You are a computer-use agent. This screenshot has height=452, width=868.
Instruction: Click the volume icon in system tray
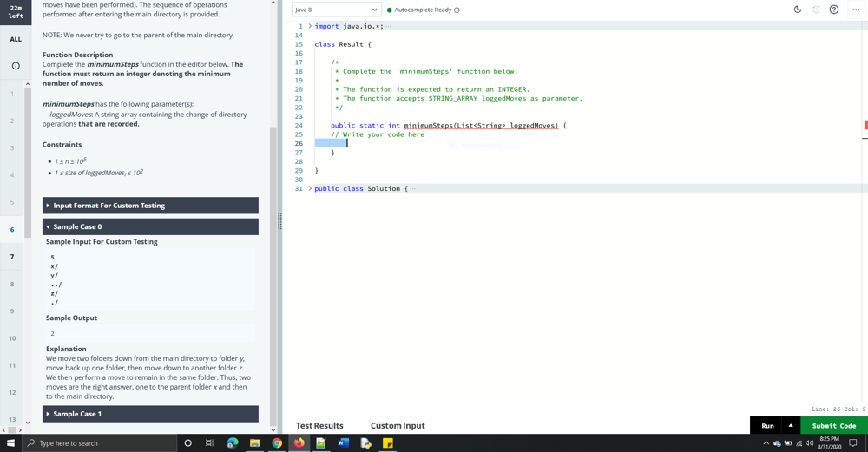809,443
